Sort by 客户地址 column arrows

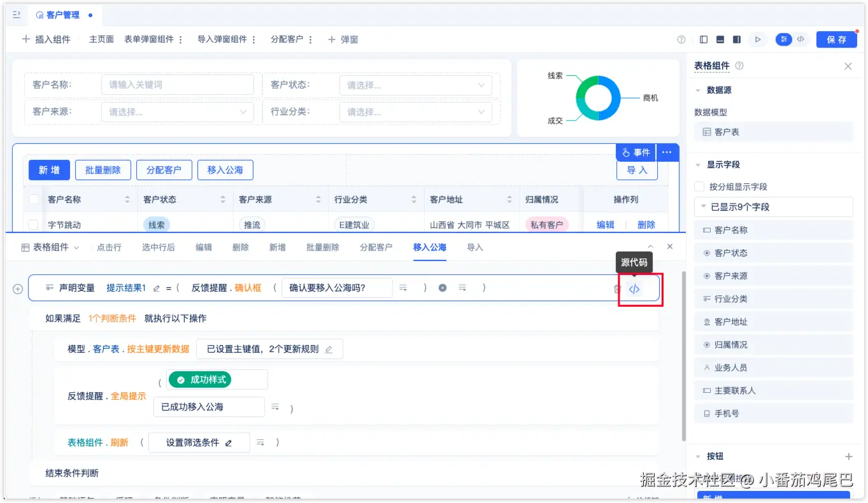coord(509,199)
